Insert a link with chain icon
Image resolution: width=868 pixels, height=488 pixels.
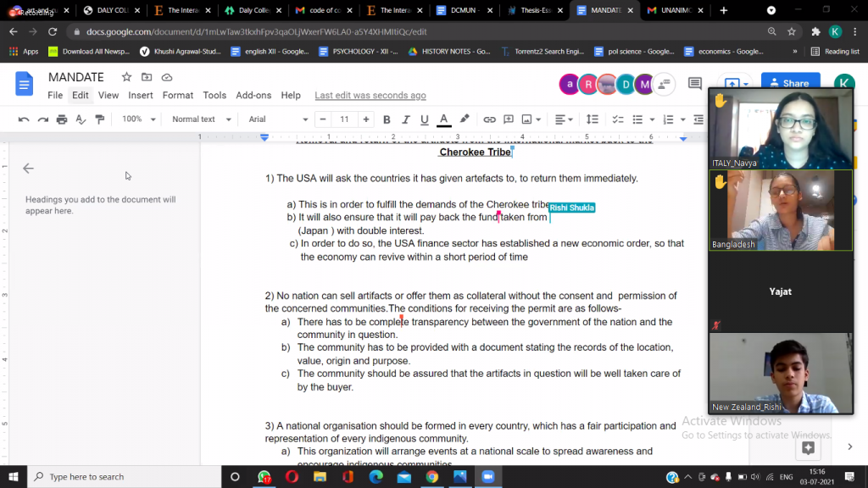[489, 119]
